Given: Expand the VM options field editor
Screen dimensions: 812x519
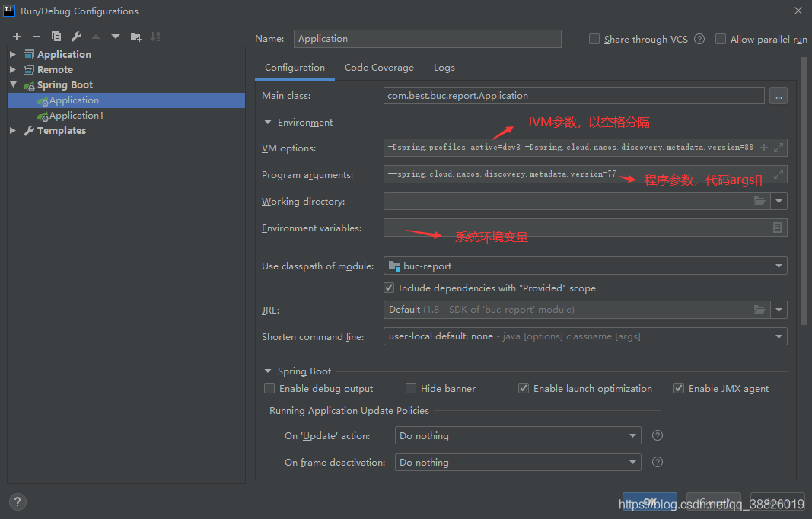Looking at the screenshot, I should 779,148.
